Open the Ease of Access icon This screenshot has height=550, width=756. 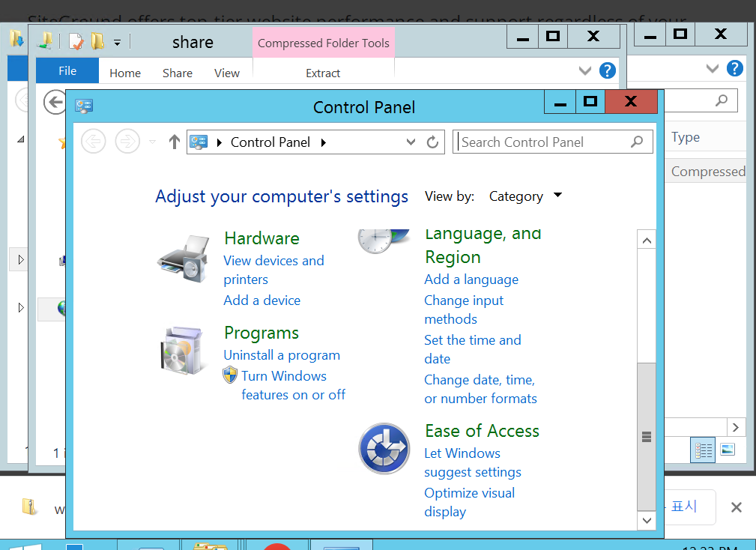point(384,448)
